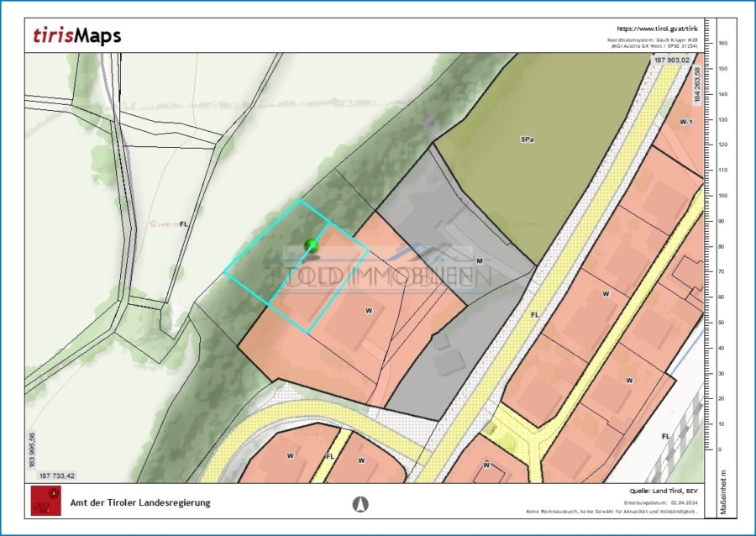Click the red Land Tirol crest logo
The height and width of the screenshot is (536, 756).
point(46,501)
